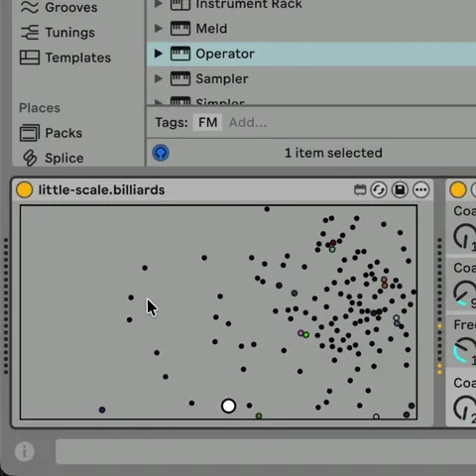
Task: Expand the Meld entry
Action: pyautogui.click(x=159, y=29)
